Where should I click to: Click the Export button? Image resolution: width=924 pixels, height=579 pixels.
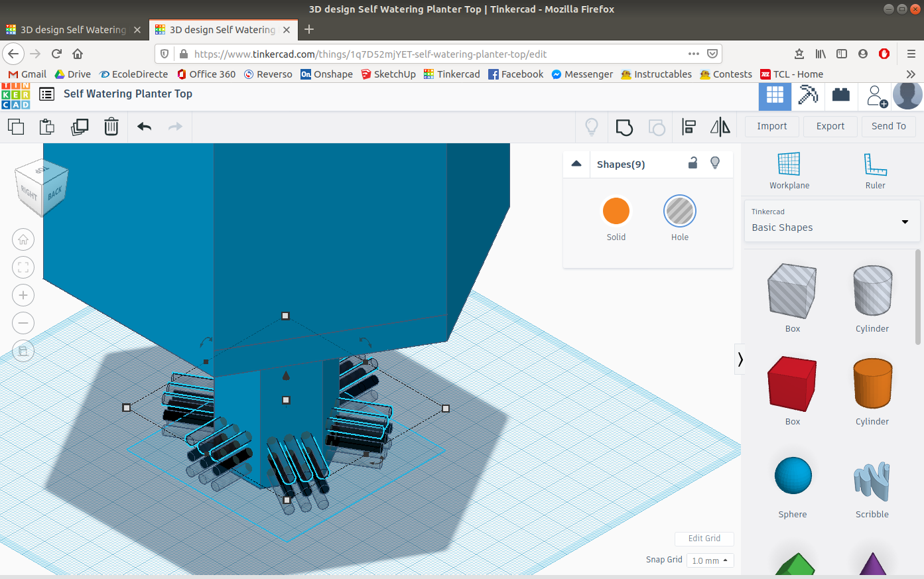[x=830, y=126]
